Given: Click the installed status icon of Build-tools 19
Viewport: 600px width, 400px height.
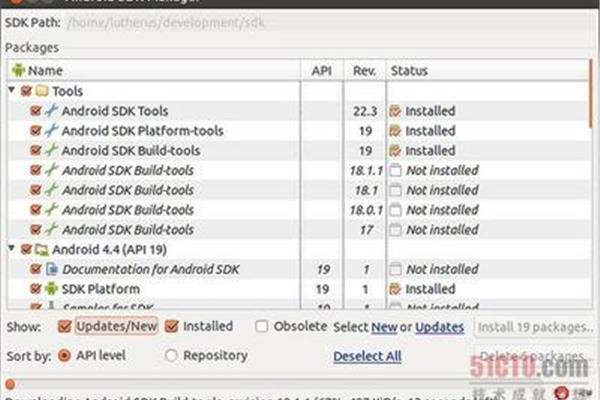Looking at the screenshot, I should click(x=395, y=151).
